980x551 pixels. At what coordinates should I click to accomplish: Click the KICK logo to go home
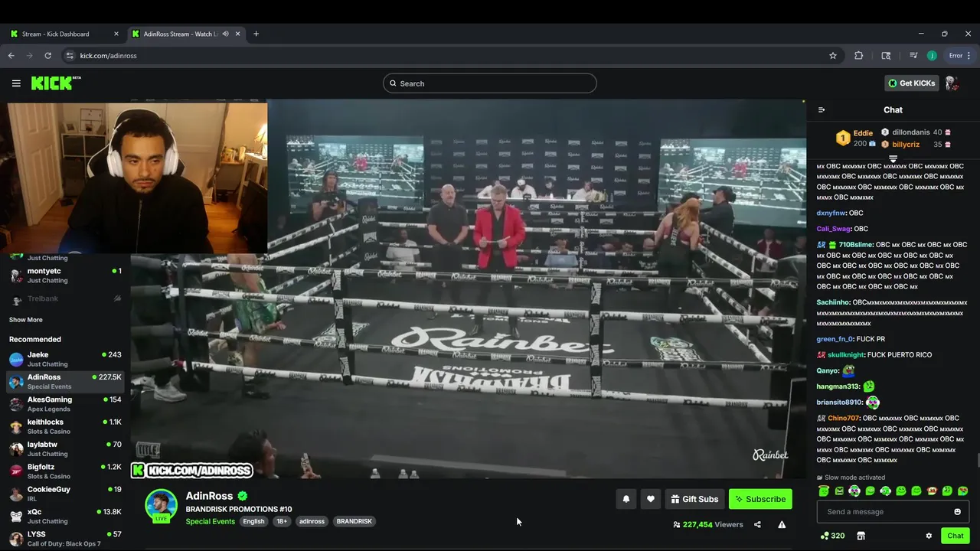pos(55,83)
